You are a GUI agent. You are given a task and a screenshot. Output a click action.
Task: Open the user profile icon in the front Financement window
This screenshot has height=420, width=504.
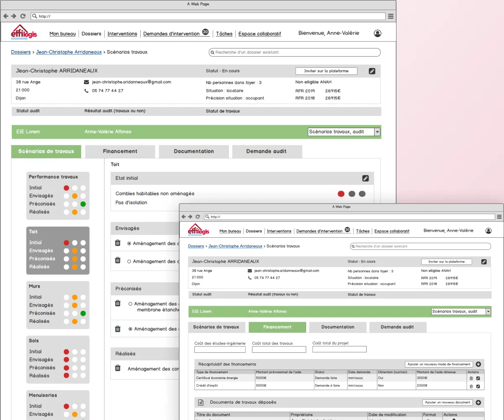[488, 231]
